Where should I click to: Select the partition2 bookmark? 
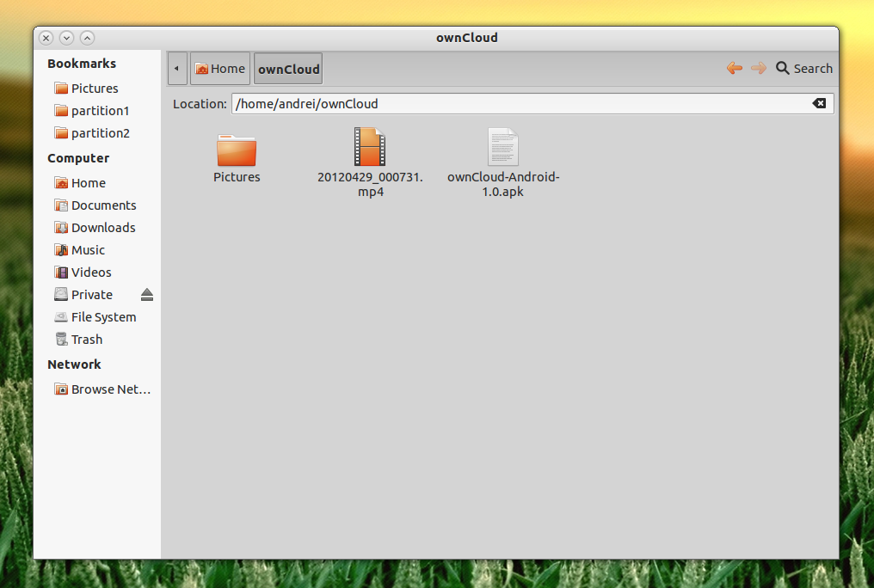point(99,132)
